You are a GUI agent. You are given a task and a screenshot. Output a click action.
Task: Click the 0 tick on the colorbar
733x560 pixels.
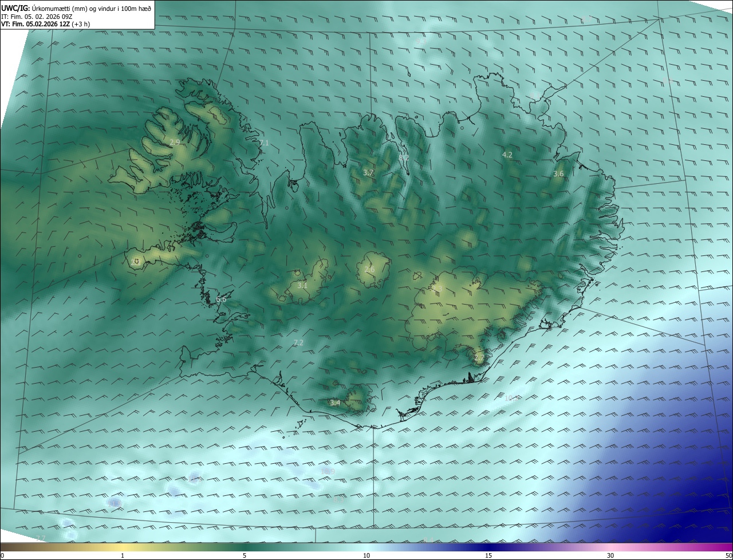2,555
